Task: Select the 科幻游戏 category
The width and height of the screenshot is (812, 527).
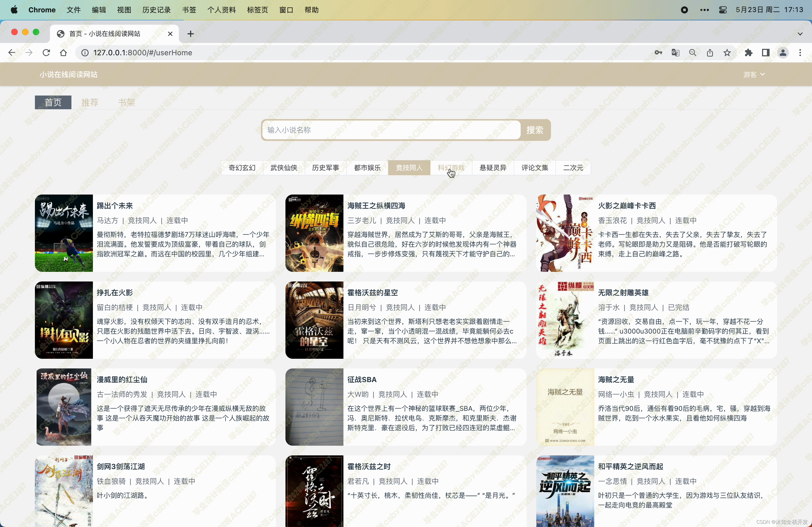Action: (451, 168)
